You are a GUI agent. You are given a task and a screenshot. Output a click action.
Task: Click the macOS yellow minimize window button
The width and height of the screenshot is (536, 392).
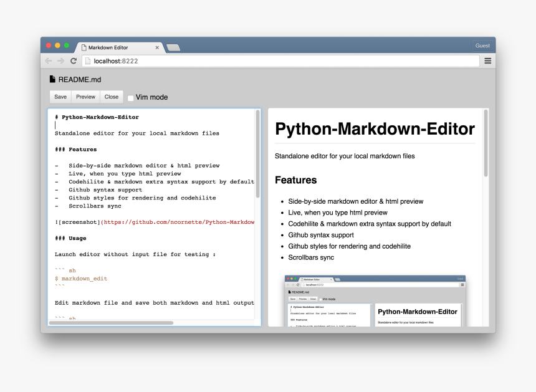57,45
